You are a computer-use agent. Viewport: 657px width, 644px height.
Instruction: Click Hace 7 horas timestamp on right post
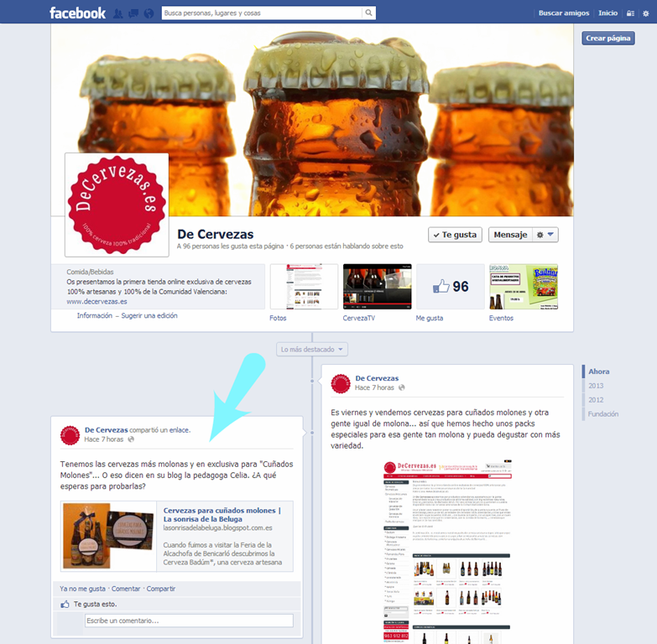[x=374, y=387]
